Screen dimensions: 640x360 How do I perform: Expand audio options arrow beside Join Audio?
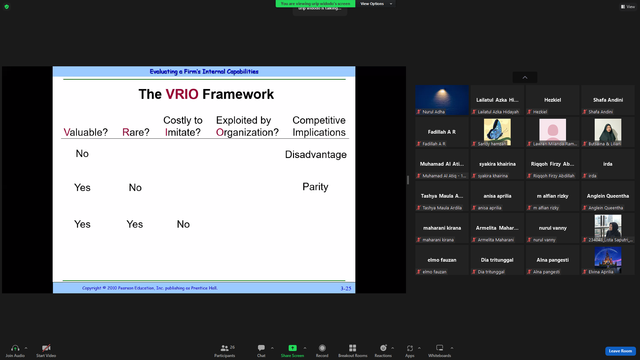[x=26, y=348]
